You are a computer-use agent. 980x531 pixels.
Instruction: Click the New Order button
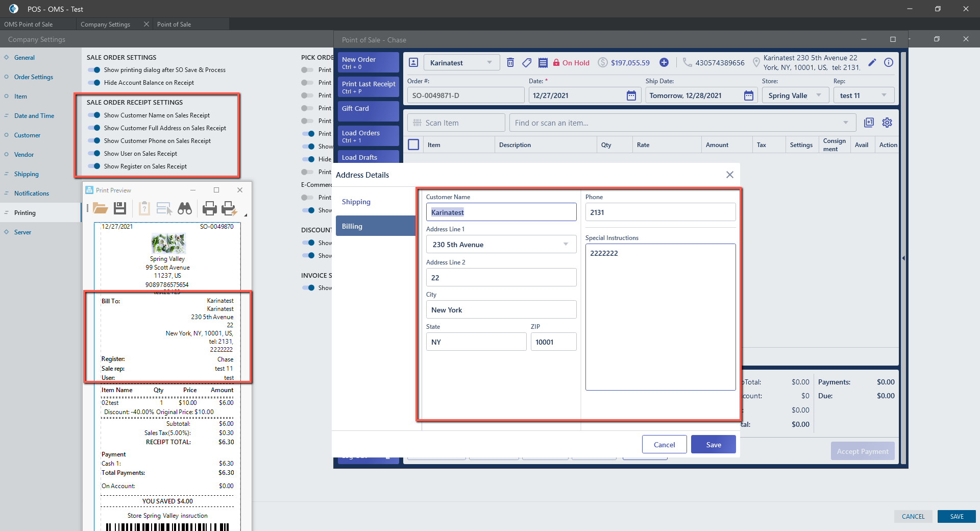coord(368,62)
